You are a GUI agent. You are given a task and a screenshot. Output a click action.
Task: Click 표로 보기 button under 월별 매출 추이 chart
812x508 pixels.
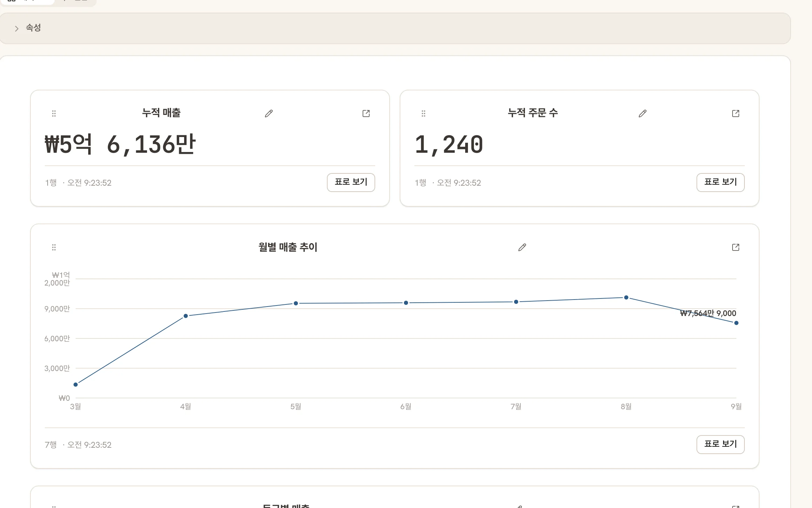(721, 444)
